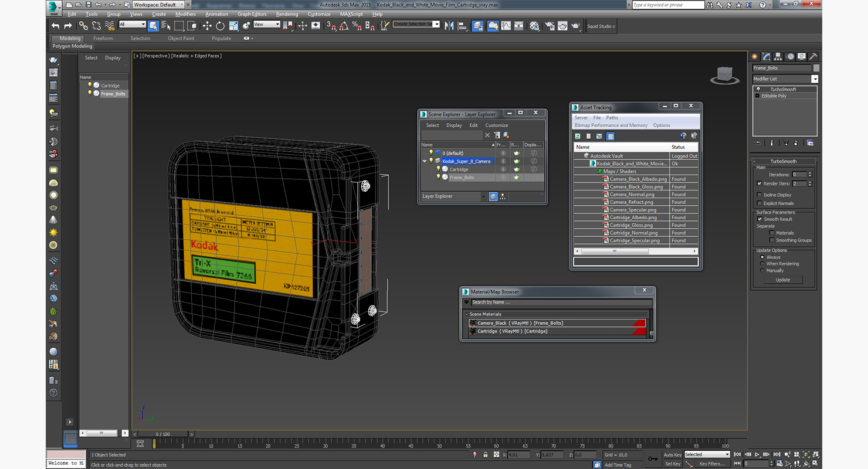This screenshot has height=469, width=868.
Task: Click the timeline frame slider 0 / 100
Action: coord(162,434)
